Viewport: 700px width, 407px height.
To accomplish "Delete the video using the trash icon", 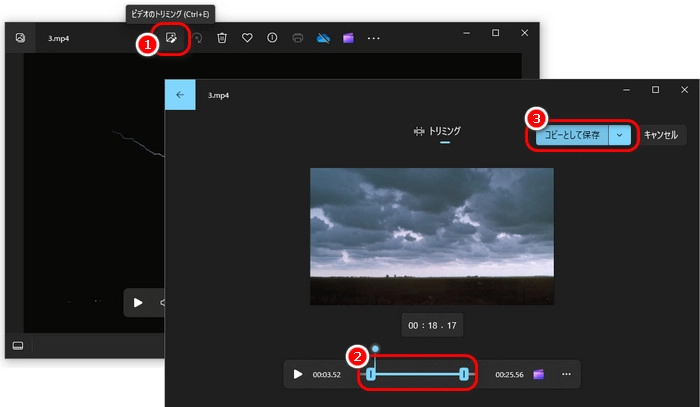I will tap(223, 38).
